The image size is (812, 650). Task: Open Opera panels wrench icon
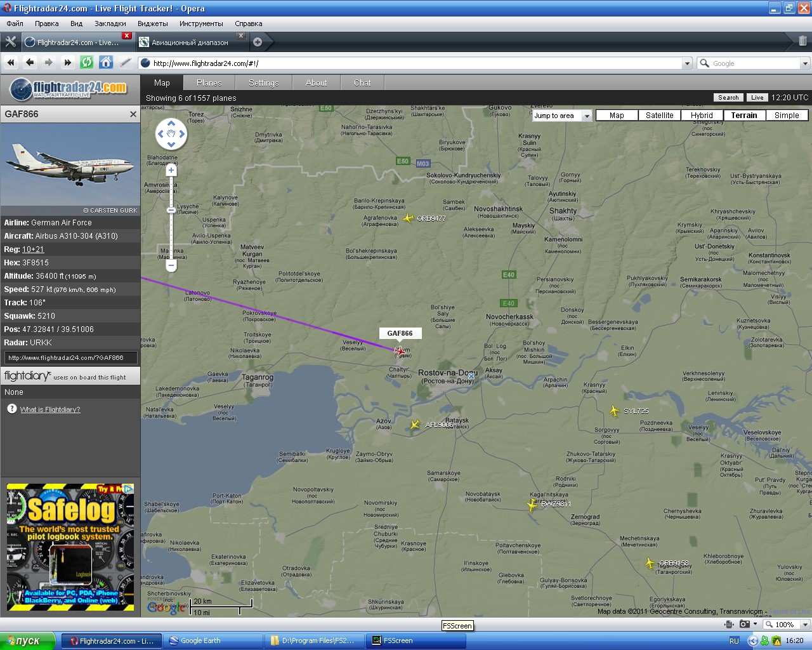click(11, 42)
